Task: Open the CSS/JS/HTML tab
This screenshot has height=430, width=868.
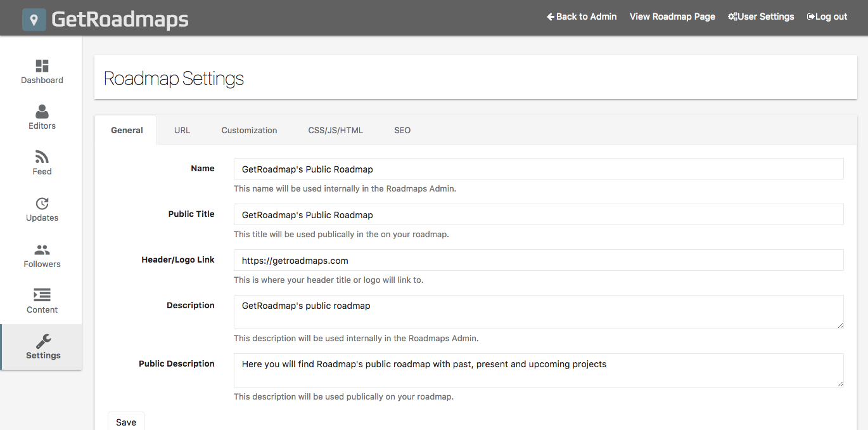Action: [x=336, y=130]
